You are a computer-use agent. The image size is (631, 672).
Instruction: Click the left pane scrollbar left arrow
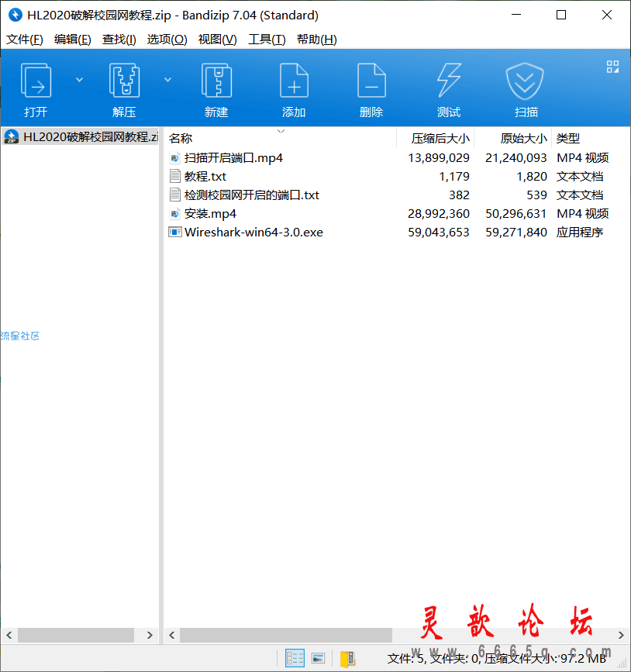coord(9,635)
